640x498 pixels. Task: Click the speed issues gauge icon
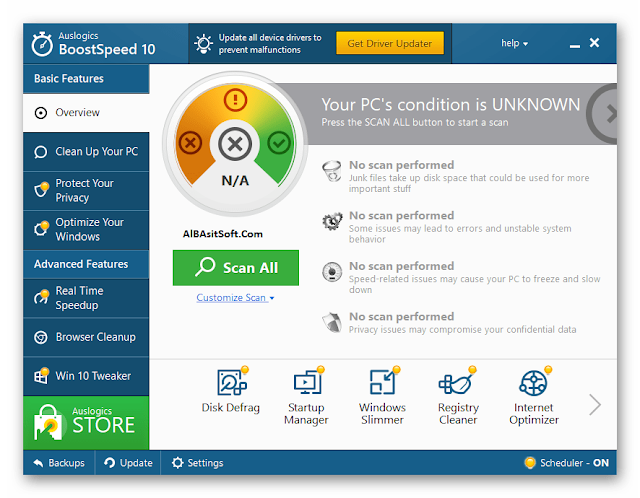point(332,272)
